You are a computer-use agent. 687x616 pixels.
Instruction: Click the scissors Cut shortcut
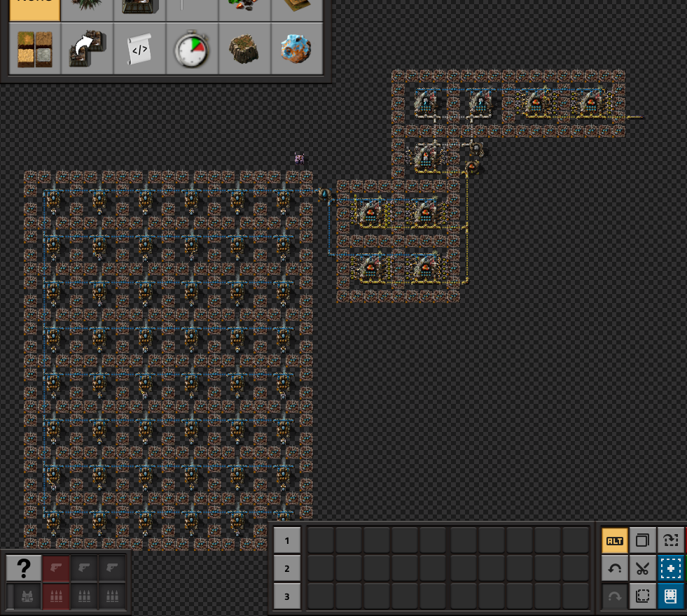[x=642, y=568]
